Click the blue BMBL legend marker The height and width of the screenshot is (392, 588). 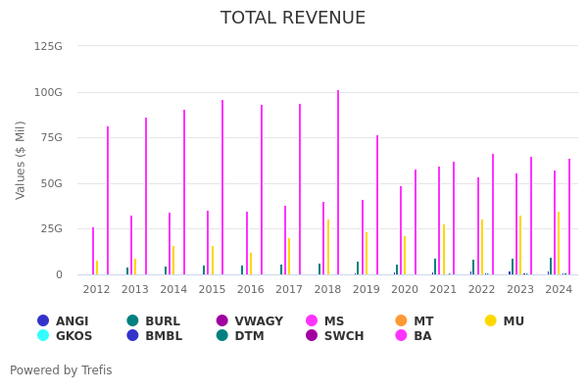pos(132,335)
